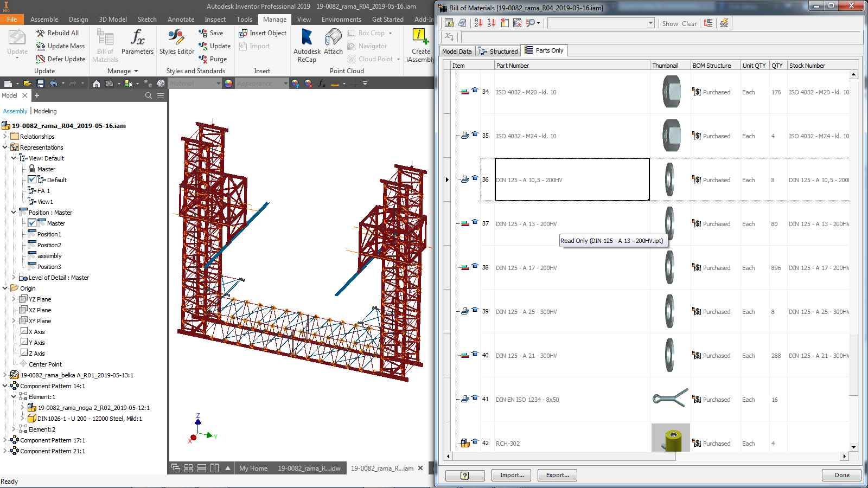
Task: Click the Model browser hamburger menu icon
Action: 161,95
